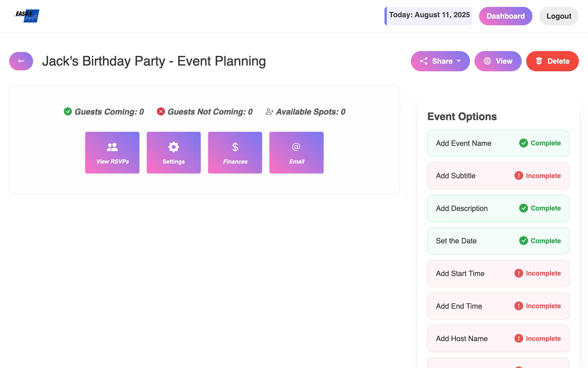The height and width of the screenshot is (368, 588).
Task: Click Guests Not Coming: 0 text
Action: pos(210,112)
